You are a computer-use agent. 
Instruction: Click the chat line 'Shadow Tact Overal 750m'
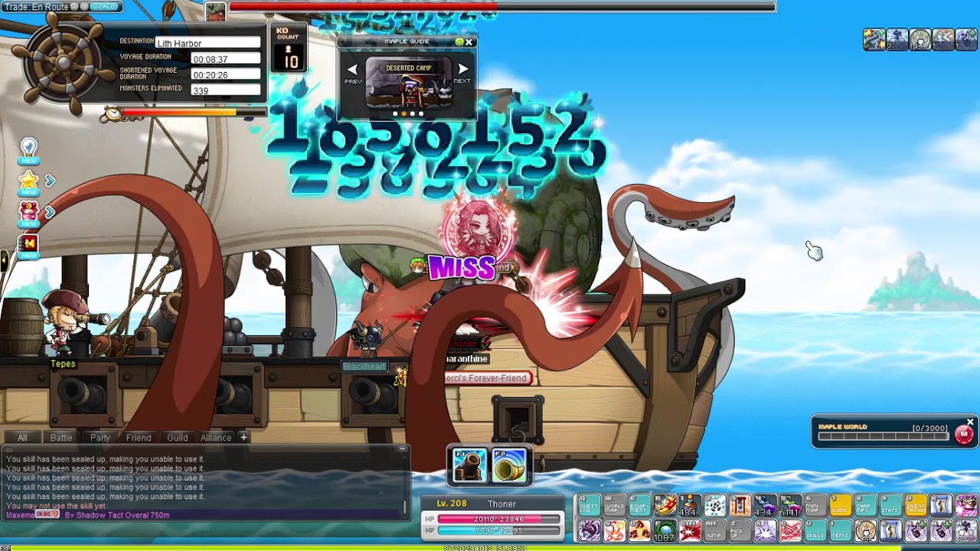[x=122, y=515]
